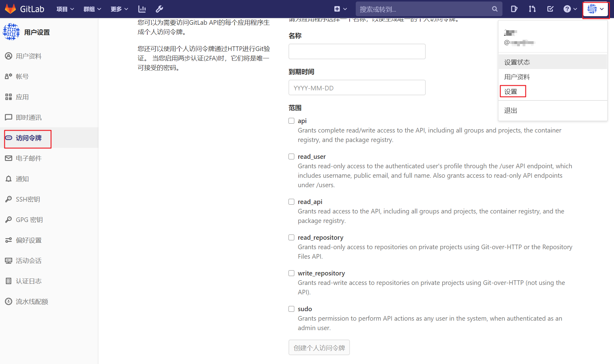Select 设置 in the user menu
Image resolution: width=614 pixels, height=364 pixels.
[x=513, y=91]
